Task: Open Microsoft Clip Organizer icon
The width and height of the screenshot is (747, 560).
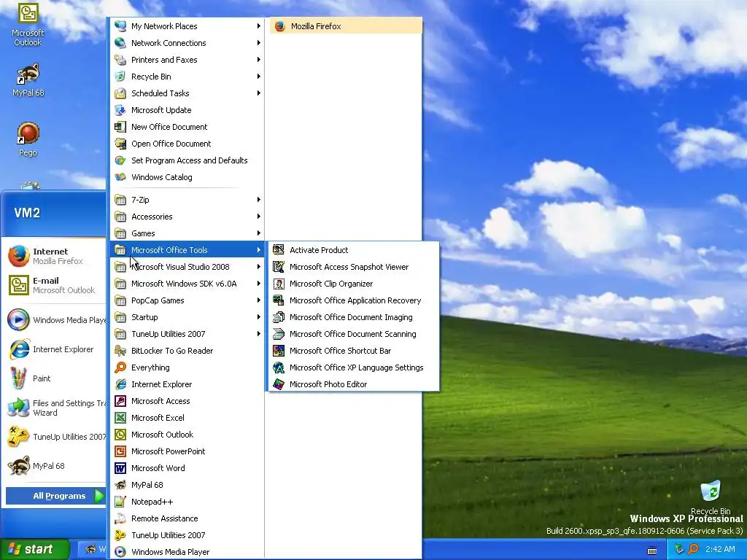Action: coord(279,284)
